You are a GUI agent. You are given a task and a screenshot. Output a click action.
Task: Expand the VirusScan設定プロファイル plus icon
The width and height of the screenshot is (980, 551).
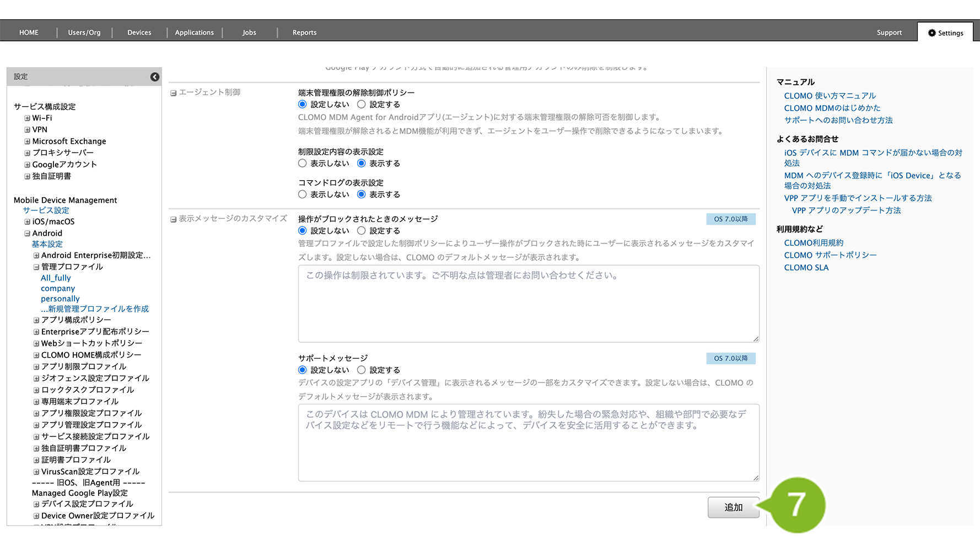(36, 472)
